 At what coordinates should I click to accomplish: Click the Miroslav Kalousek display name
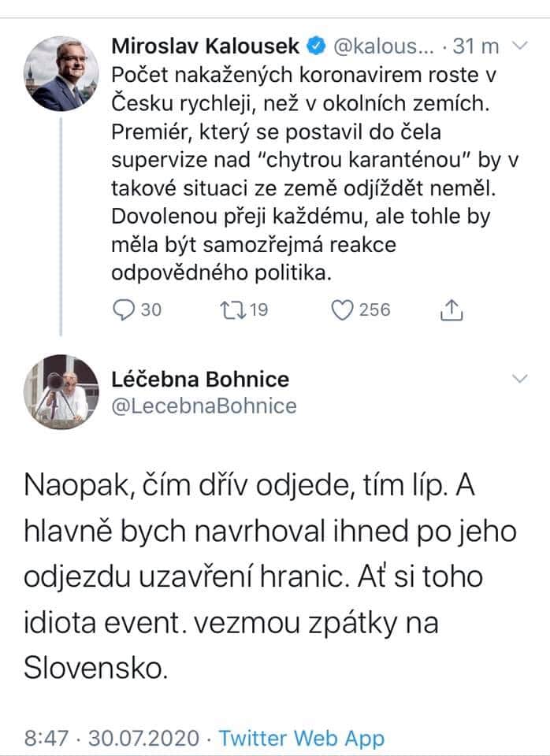pos(205,46)
